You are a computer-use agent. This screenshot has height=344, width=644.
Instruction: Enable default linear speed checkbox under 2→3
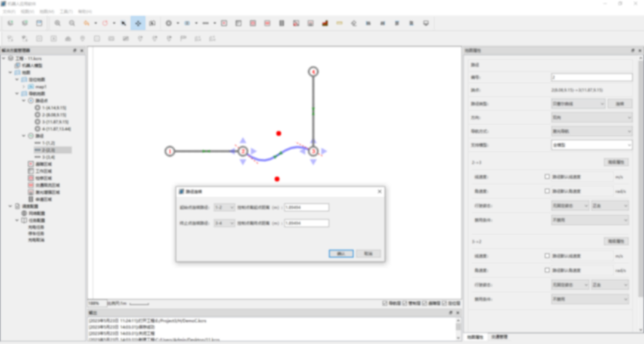(x=547, y=177)
